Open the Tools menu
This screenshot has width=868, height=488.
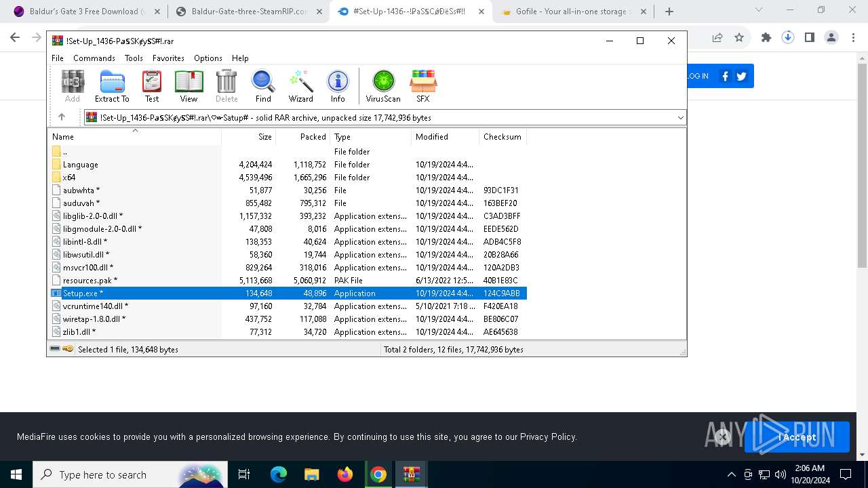tap(134, 58)
